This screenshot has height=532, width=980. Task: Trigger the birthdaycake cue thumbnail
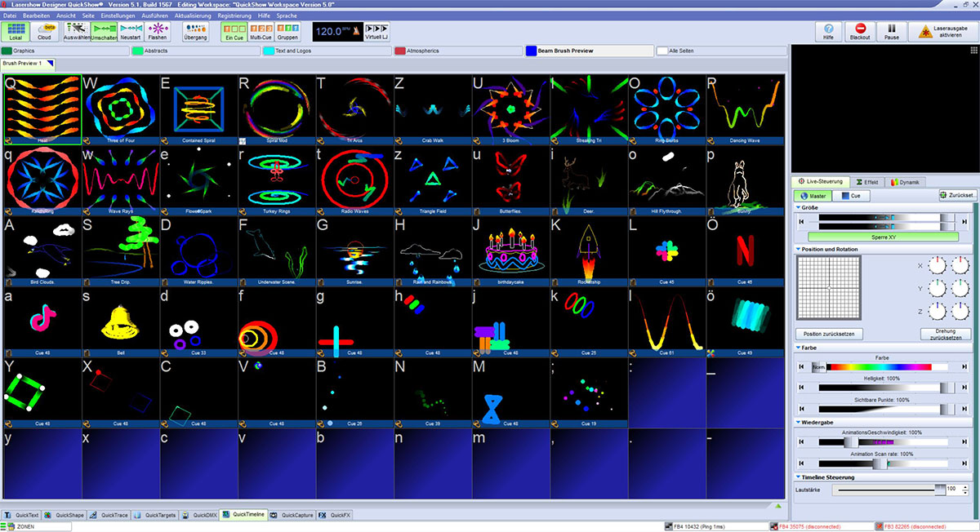(510, 251)
